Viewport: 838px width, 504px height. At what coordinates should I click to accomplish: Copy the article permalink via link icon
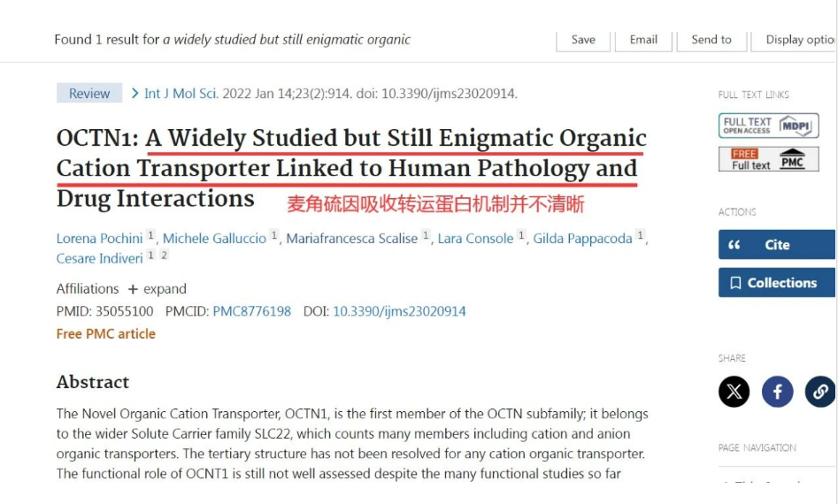(819, 392)
